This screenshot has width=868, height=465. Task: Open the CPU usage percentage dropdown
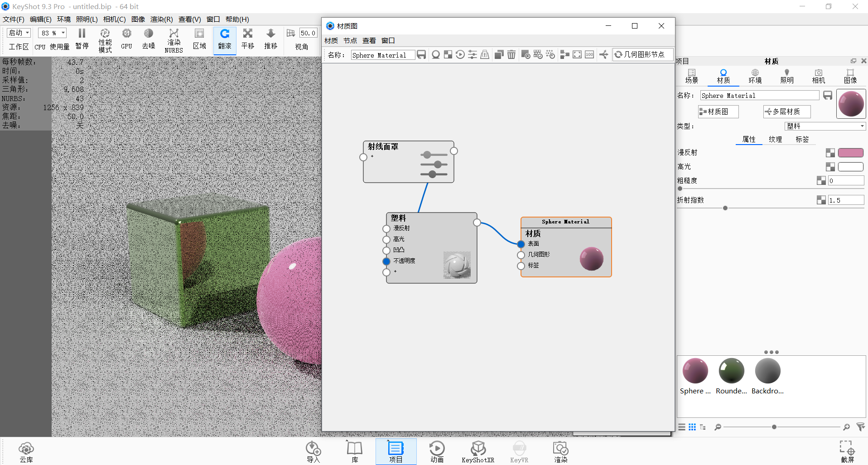pos(52,33)
